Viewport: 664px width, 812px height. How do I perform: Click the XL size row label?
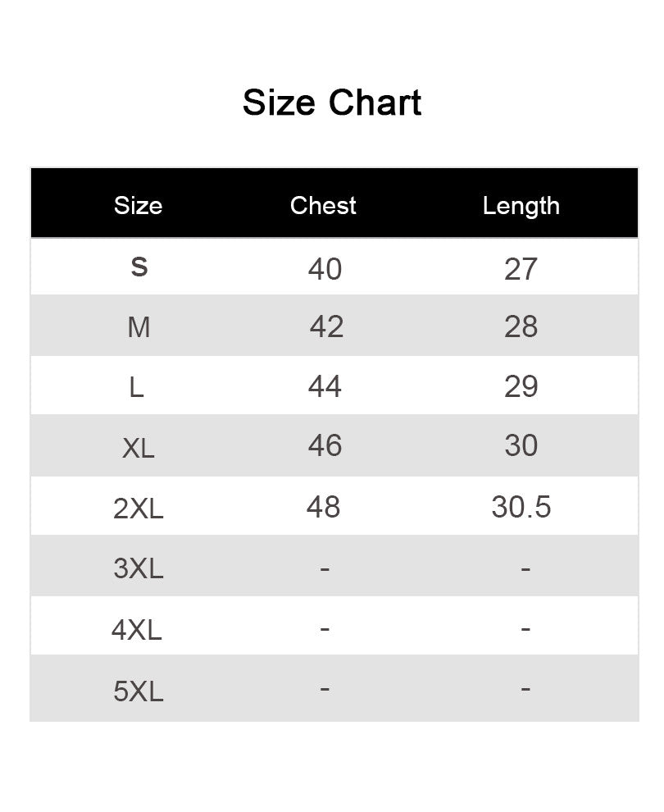tap(139, 448)
